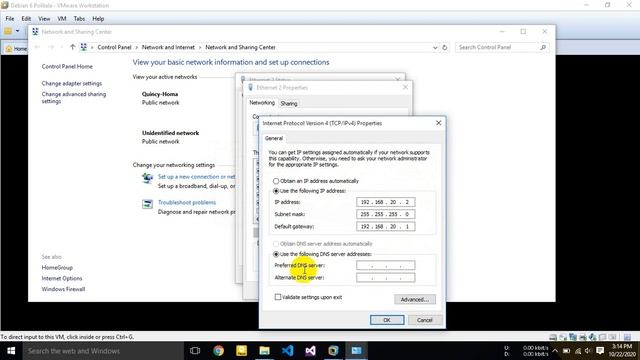Close the IPv4 Properties dialog
Viewport: 640px width, 360px height.
point(438,123)
